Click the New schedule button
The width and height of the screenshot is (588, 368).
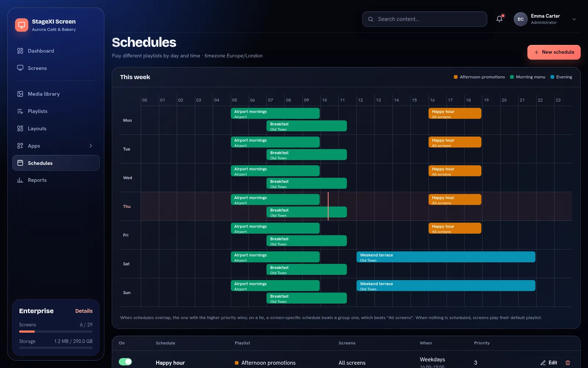click(554, 52)
